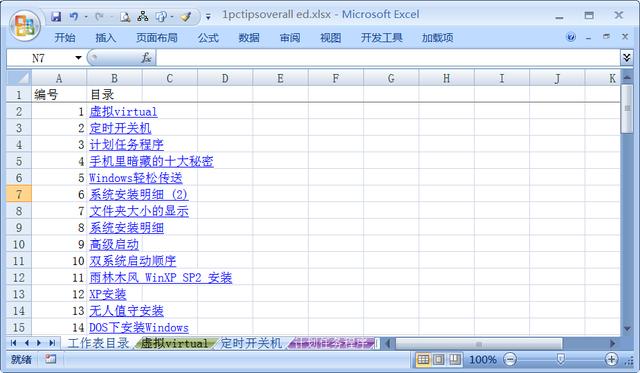The height and width of the screenshot is (373, 640).
Task: Expand the formula bar chevron
Action: pos(627,58)
